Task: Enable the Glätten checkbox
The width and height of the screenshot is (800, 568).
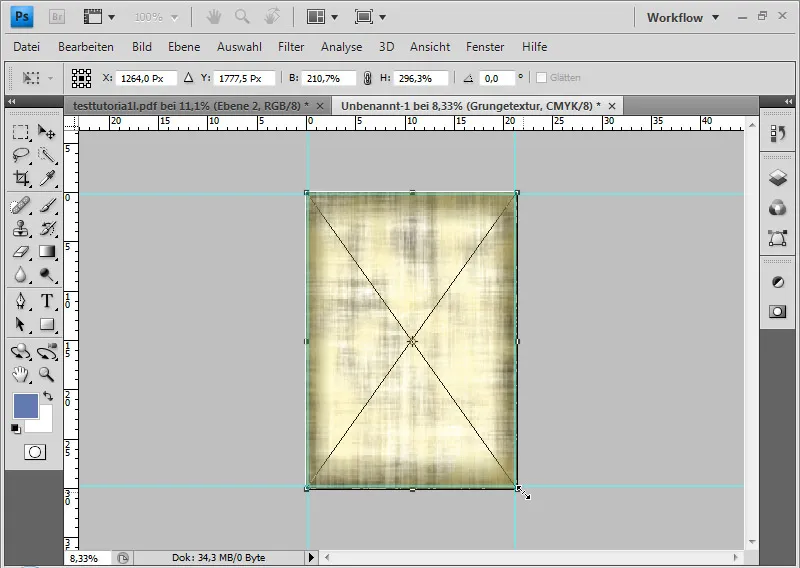Action: tap(542, 78)
